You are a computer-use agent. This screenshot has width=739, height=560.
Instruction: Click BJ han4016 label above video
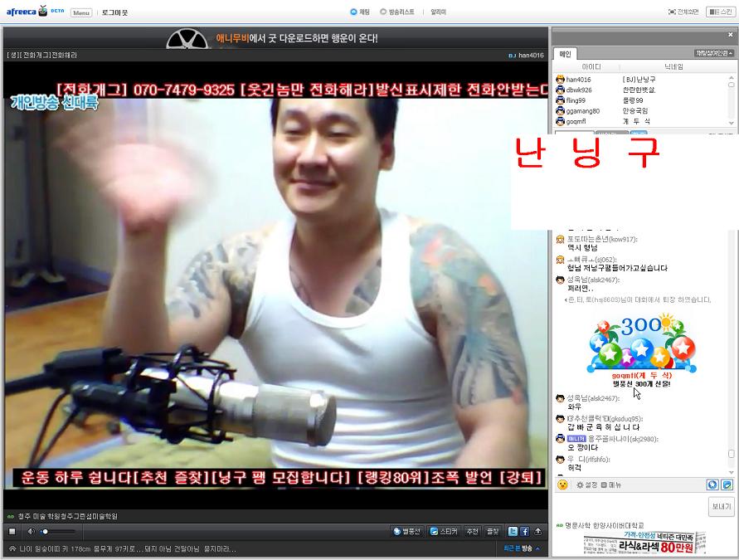pyautogui.click(x=526, y=55)
